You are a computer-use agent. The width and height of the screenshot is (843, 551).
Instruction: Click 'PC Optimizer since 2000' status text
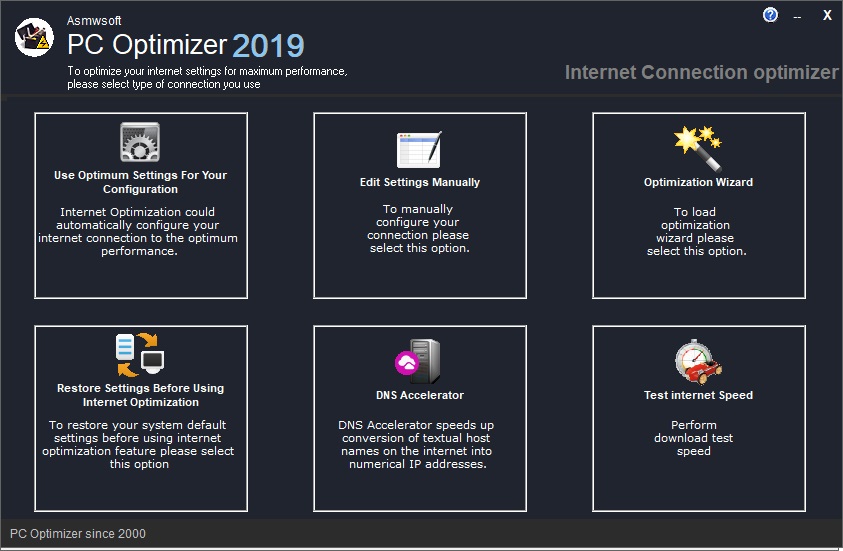point(78,534)
